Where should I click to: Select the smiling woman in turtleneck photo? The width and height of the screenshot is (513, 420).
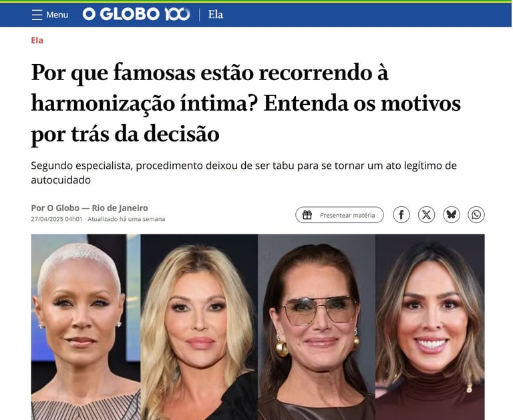(x=430, y=327)
